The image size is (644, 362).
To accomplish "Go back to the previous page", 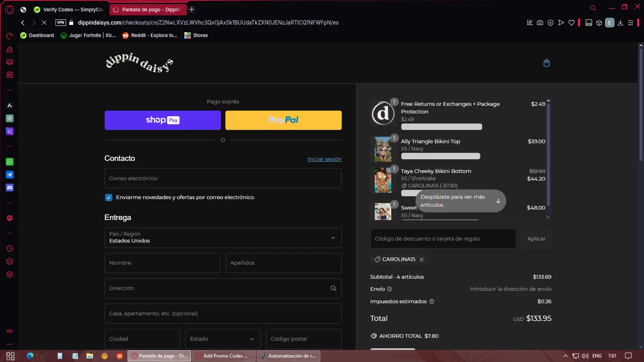I will click(x=23, y=23).
